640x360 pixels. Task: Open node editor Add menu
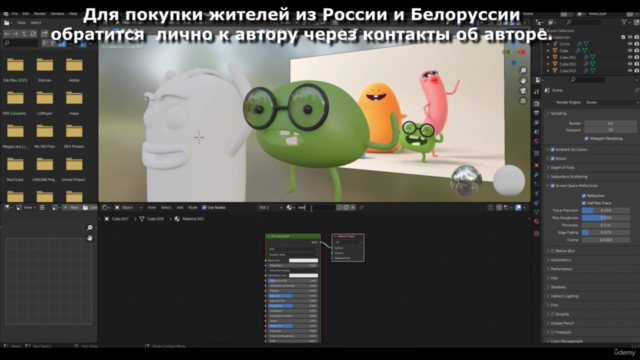(180, 207)
